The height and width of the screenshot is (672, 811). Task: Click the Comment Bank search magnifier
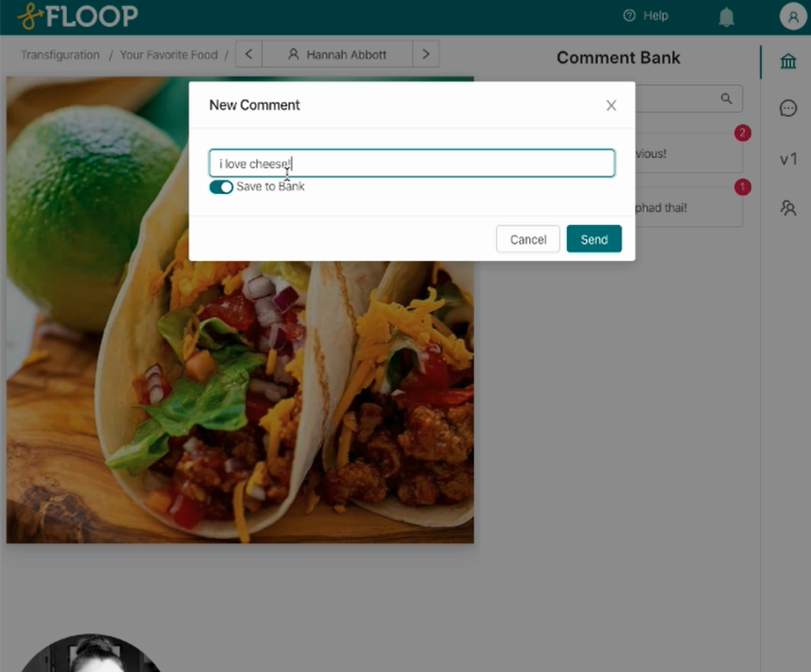point(727,99)
